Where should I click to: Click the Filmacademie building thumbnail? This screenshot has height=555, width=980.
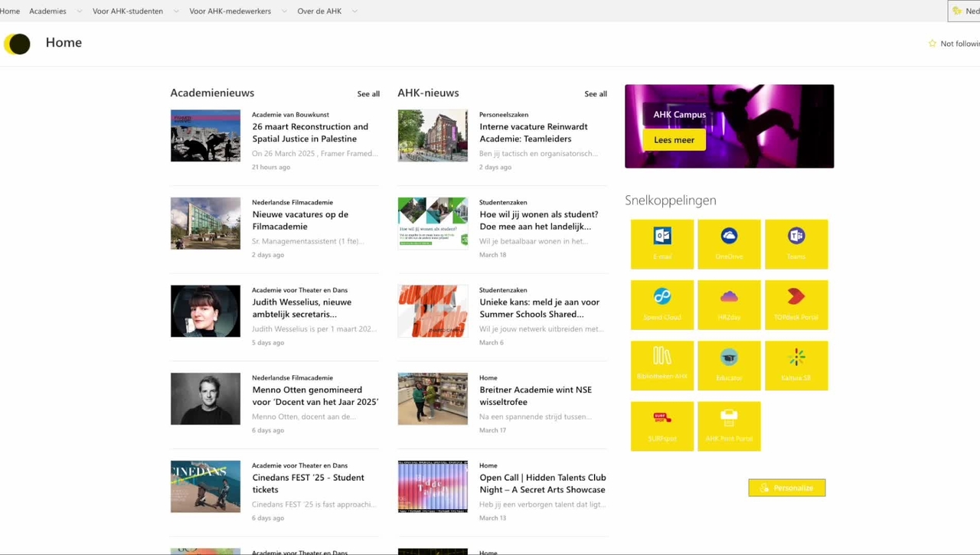[x=205, y=224]
